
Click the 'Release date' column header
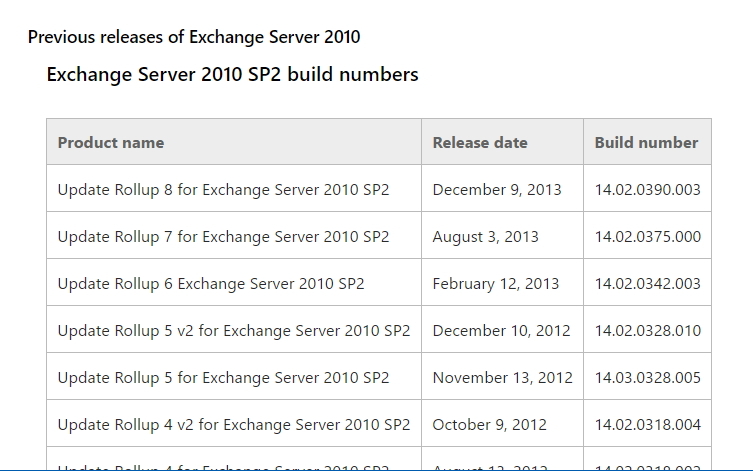502,142
